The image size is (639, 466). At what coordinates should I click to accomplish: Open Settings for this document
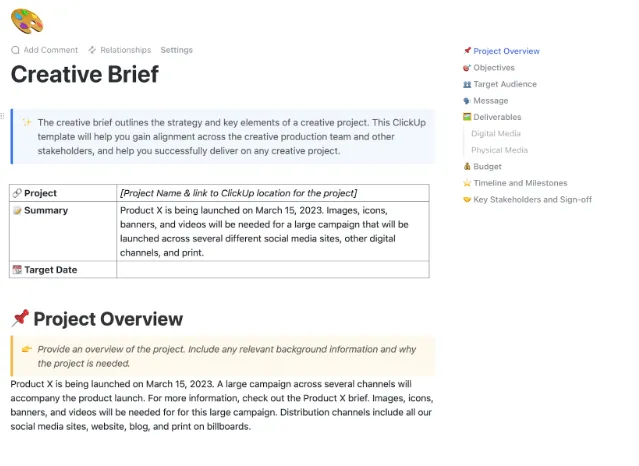click(176, 50)
